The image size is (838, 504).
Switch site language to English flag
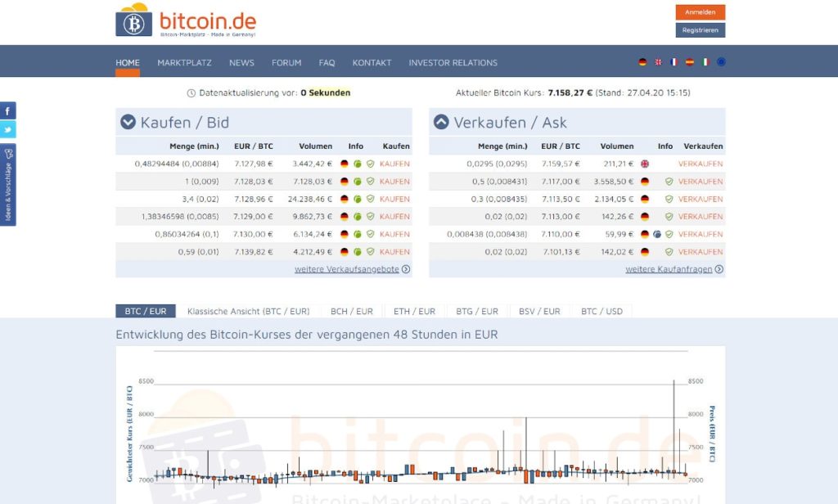pos(659,62)
